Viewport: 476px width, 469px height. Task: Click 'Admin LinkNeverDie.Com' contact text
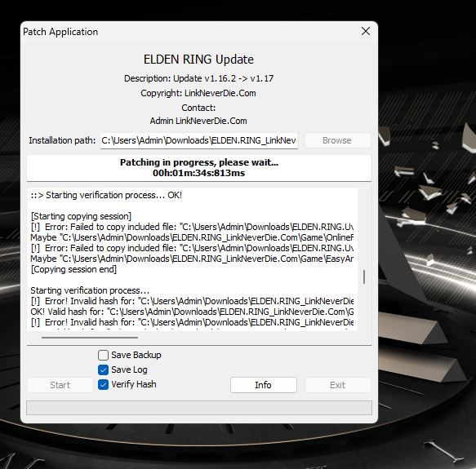pyautogui.click(x=198, y=121)
